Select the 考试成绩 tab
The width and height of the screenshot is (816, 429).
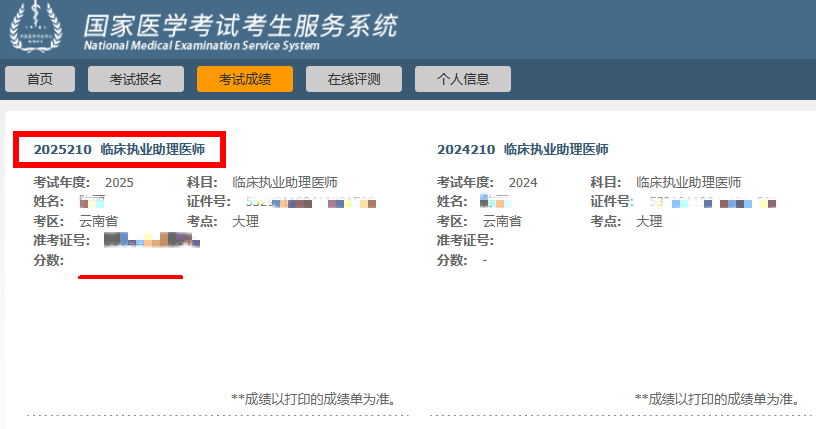point(245,80)
